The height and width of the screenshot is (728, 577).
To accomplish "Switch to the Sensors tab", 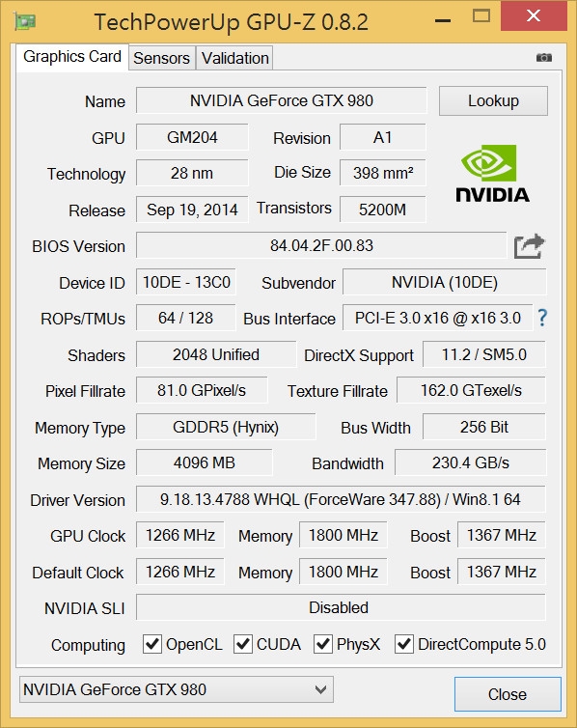I will tap(161, 58).
